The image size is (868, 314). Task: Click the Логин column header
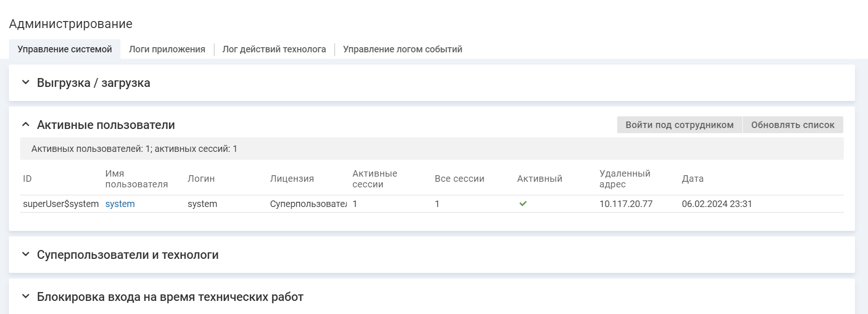coord(201,179)
